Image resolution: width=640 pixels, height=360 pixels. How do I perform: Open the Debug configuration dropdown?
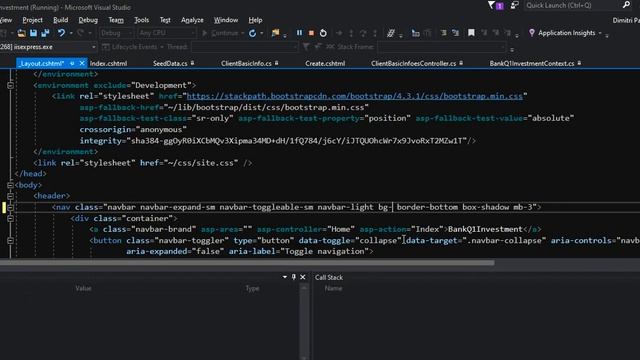(x=116, y=33)
